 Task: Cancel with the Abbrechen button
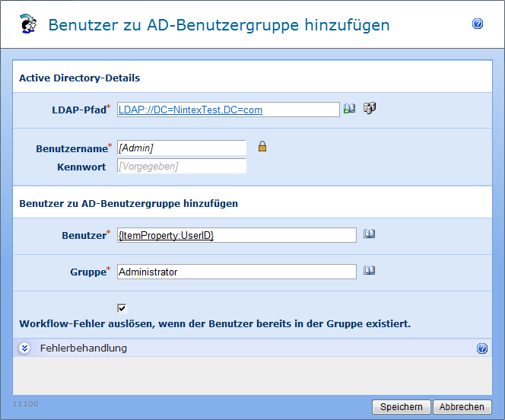(462, 407)
